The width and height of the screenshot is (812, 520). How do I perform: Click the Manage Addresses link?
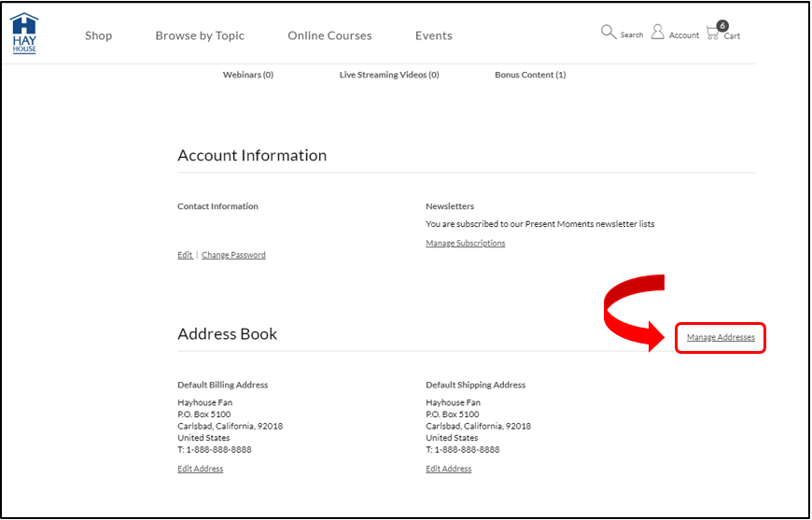click(721, 337)
